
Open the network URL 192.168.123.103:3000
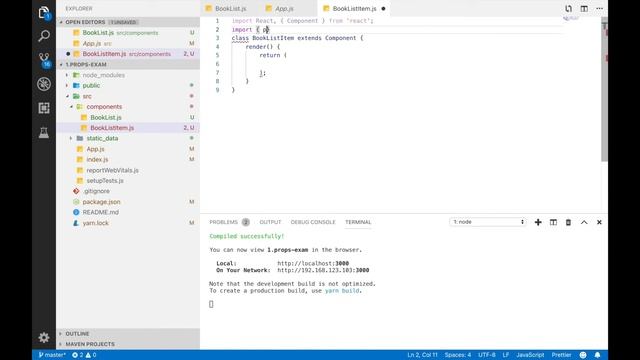click(323, 270)
